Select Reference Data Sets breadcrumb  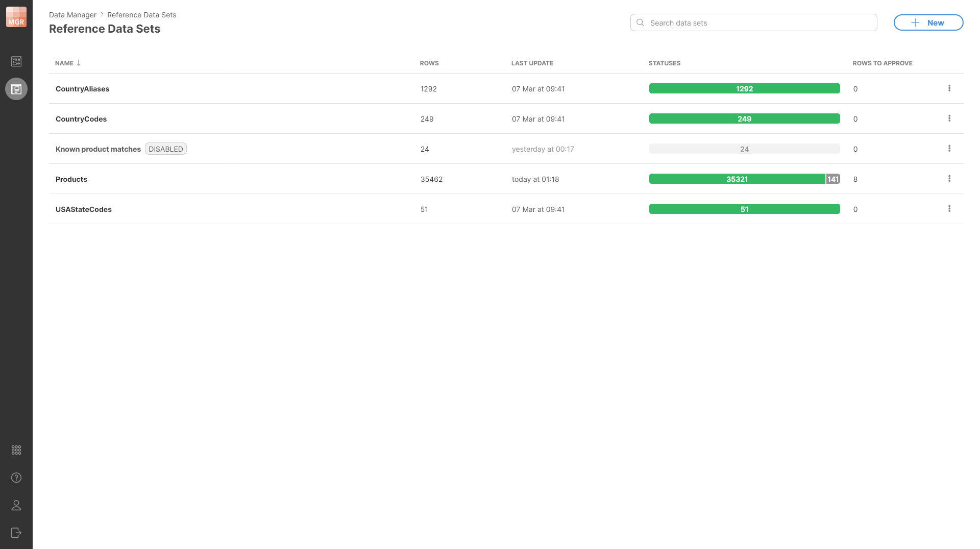141,15
